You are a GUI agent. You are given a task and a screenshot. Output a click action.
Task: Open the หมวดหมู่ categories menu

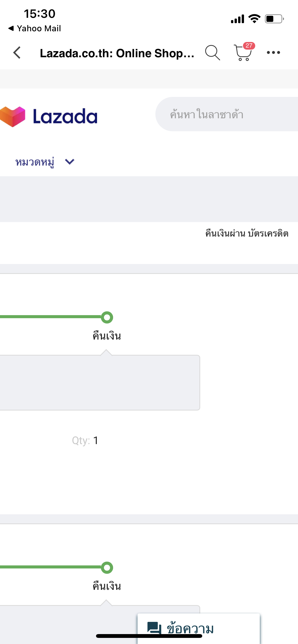(x=35, y=162)
